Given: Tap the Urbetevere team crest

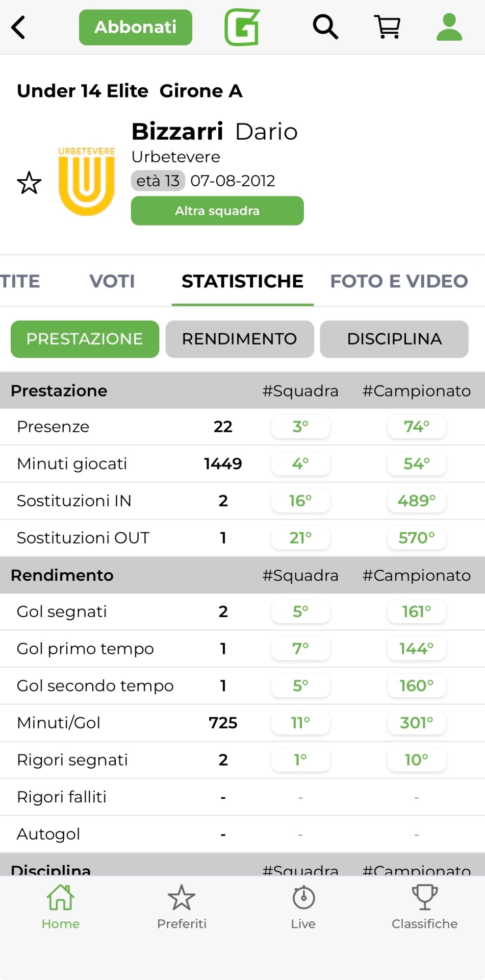Looking at the screenshot, I should tap(87, 181).
